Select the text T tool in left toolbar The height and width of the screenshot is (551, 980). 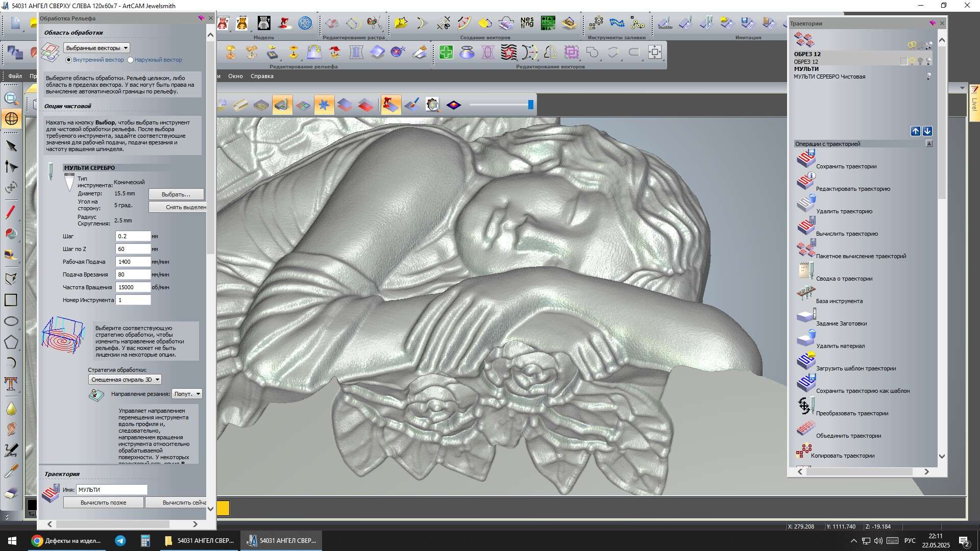click(11, 384)
